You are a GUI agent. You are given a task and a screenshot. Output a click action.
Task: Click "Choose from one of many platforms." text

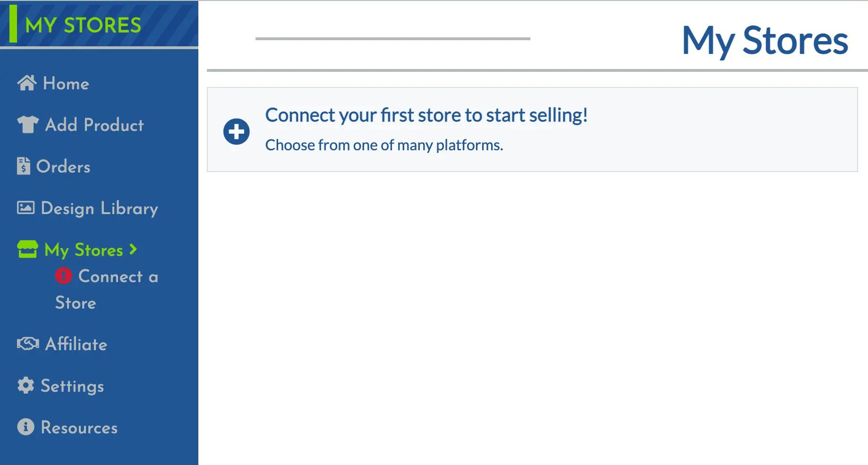(x=384, y=145)
